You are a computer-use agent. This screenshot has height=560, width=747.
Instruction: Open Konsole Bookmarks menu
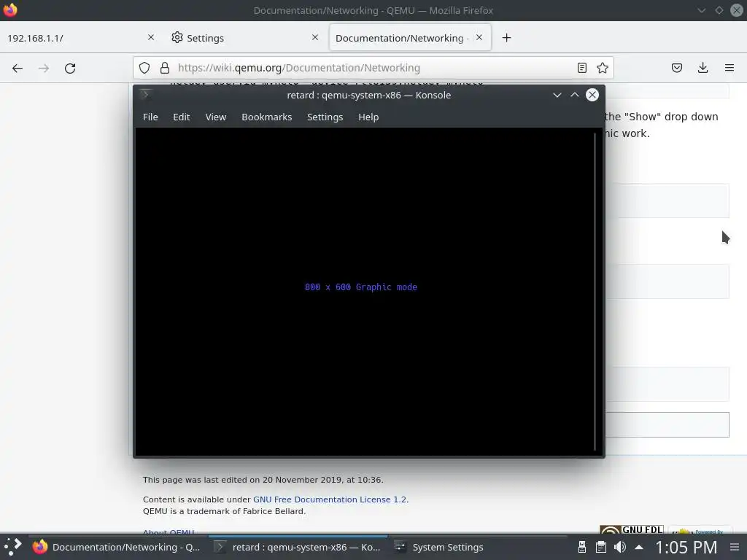click(266, 117)
